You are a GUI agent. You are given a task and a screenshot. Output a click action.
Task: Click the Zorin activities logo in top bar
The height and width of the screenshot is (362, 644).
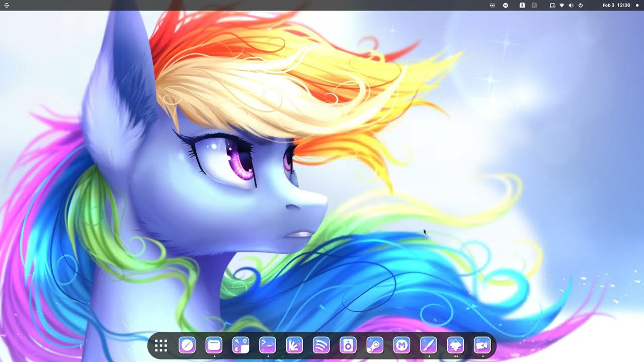click(x=7, y=5)
